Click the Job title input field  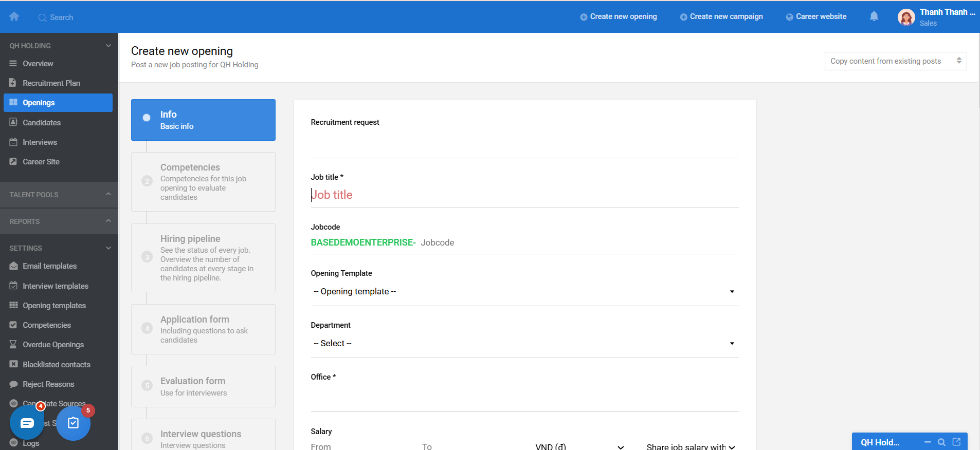[524, 195]
